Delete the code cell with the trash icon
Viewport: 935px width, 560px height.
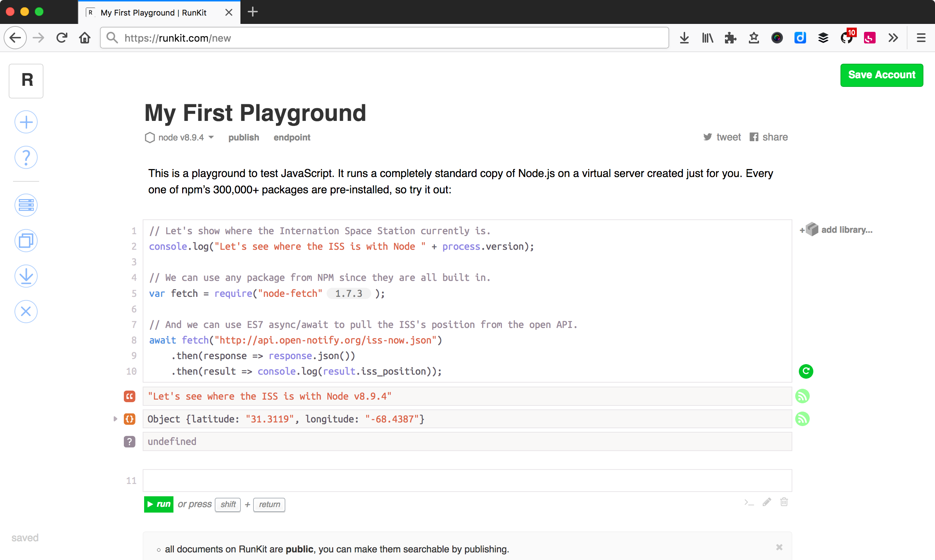(784, 502)
